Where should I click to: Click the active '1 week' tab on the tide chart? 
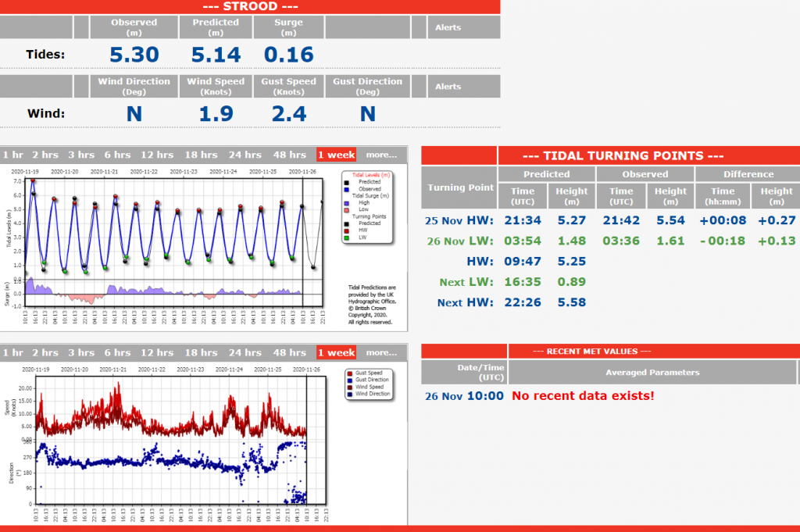[336, 155]
